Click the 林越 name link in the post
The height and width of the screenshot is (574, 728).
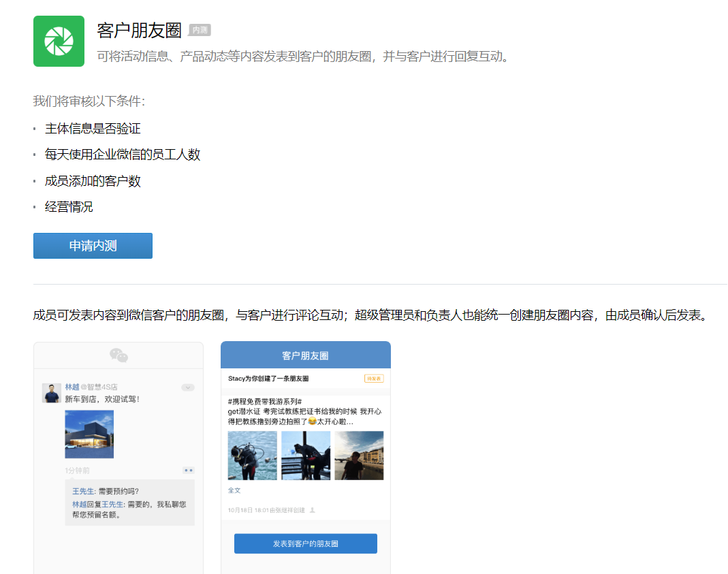(72, 387)
